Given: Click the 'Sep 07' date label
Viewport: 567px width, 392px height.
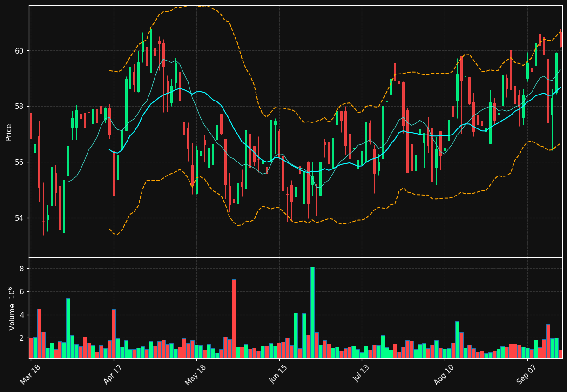Looking at the screenshot, I should tap(526, 374).
